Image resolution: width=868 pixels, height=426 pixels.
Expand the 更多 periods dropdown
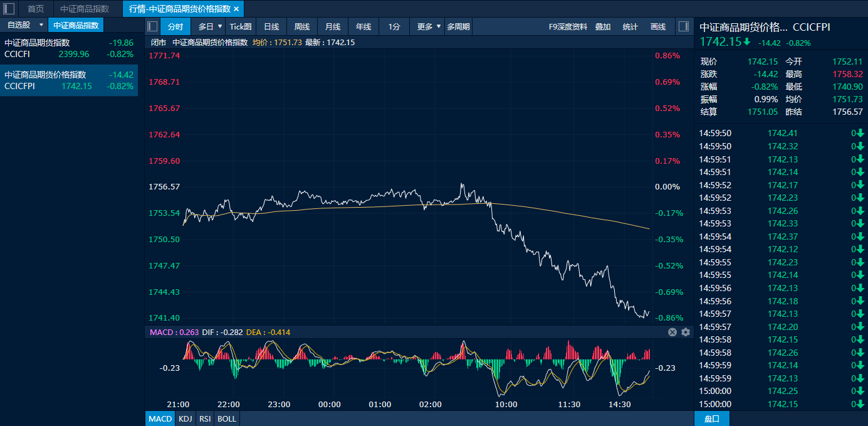tap(428, 26)
